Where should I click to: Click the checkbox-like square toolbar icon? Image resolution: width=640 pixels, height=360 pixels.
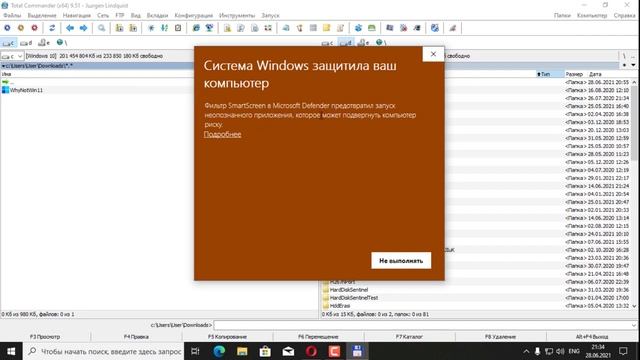(178, 28)
